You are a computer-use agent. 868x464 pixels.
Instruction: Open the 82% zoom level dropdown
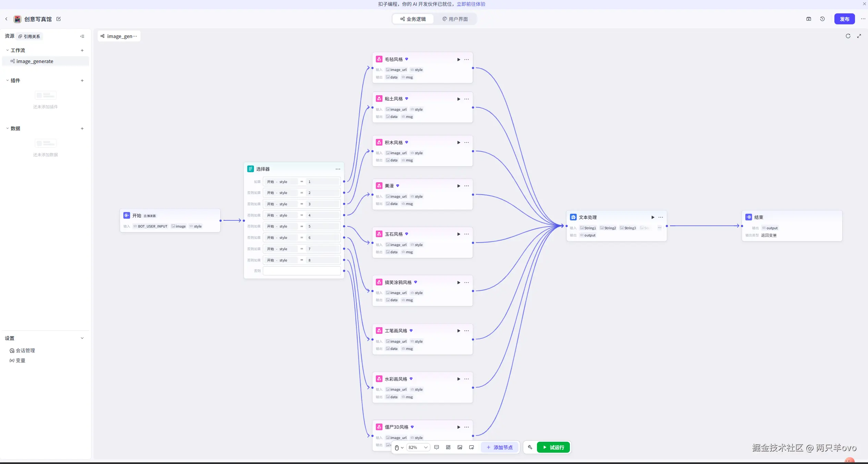[418, 447]
